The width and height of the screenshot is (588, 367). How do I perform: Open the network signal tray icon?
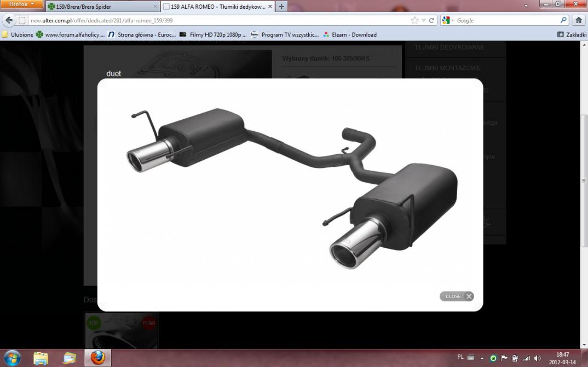[527, 358]
